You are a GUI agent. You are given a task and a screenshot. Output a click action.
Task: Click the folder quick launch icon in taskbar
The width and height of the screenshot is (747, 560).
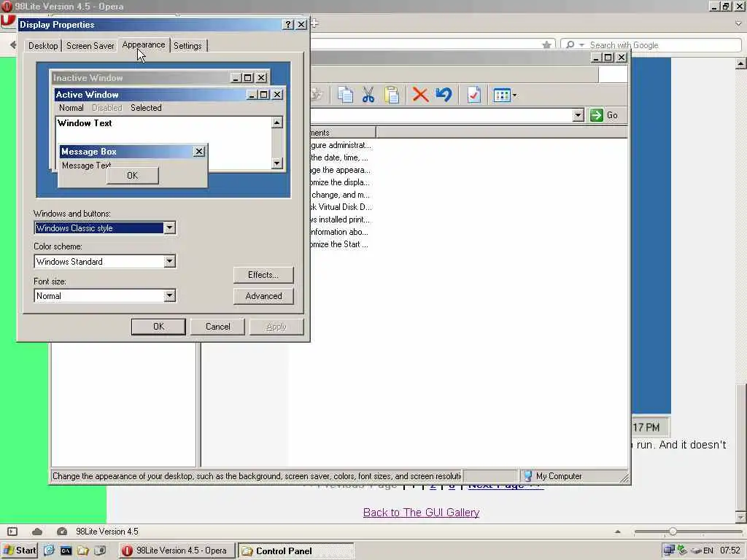pyautogui.click(x=83, y=551)
